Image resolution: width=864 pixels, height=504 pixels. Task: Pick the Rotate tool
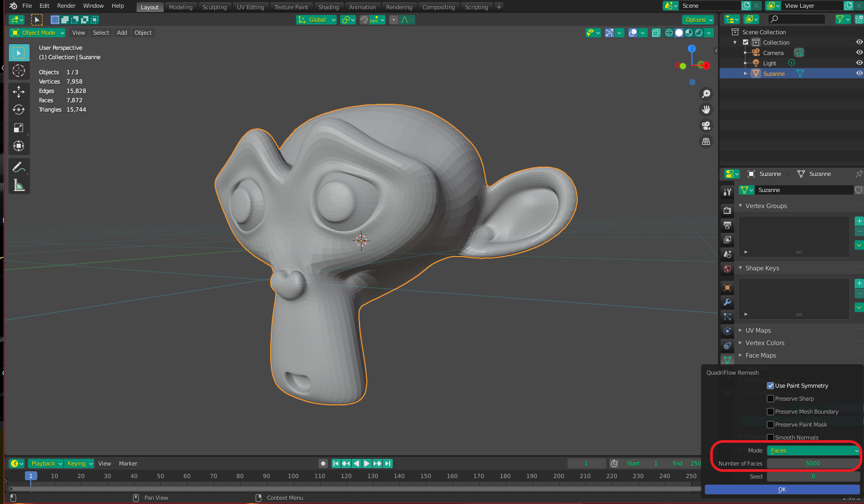[x=19, y=110]
